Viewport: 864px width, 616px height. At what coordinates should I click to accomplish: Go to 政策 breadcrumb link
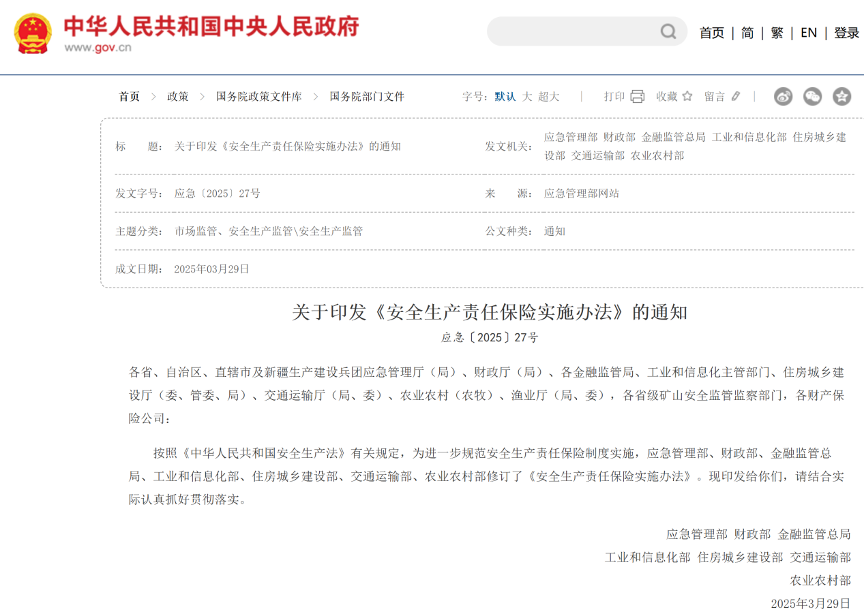pos(178,97)
